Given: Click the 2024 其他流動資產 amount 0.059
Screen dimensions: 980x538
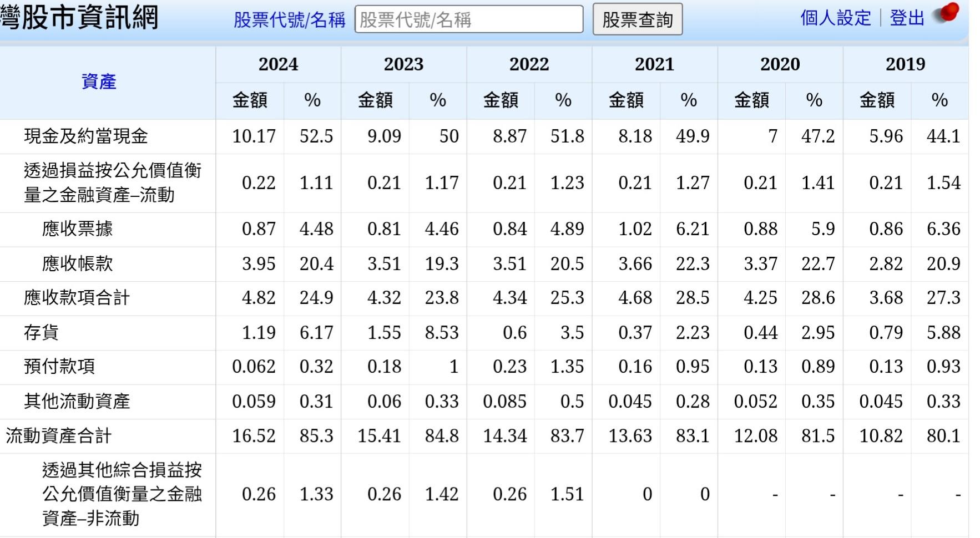Looking at the screenshot, I should (x=254, y=401).
